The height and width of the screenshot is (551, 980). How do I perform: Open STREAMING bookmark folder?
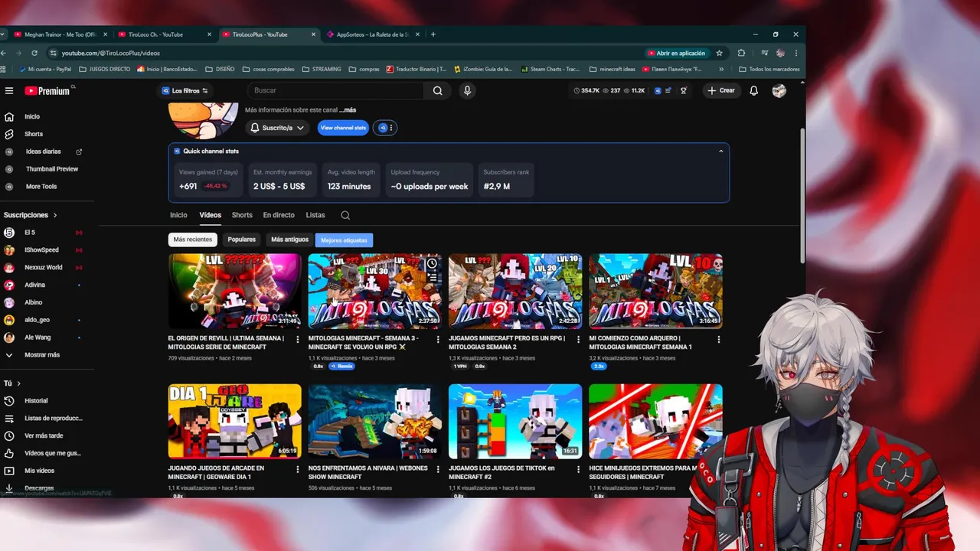322,69
